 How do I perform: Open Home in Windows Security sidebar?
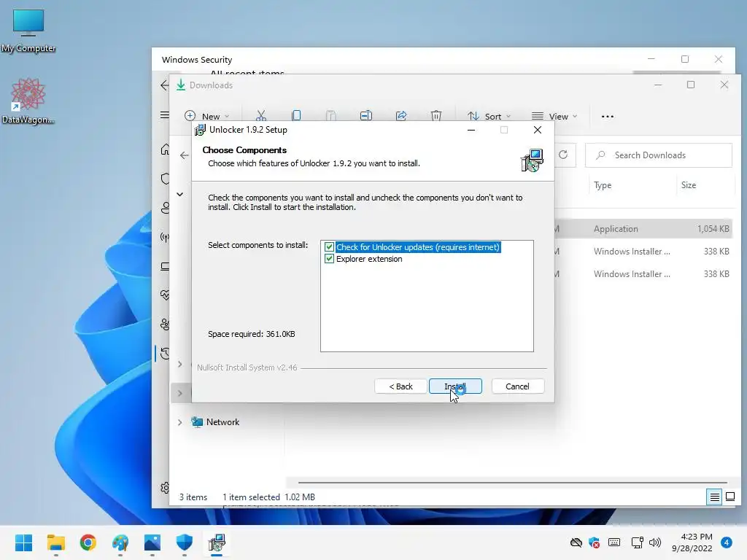[x=164, y=149]
